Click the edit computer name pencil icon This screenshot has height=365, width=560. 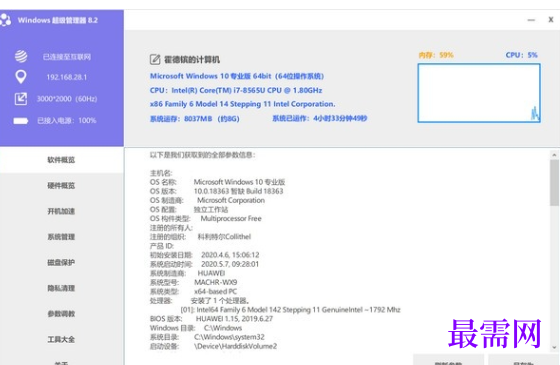pyautogui.click(x=155, y=59)
